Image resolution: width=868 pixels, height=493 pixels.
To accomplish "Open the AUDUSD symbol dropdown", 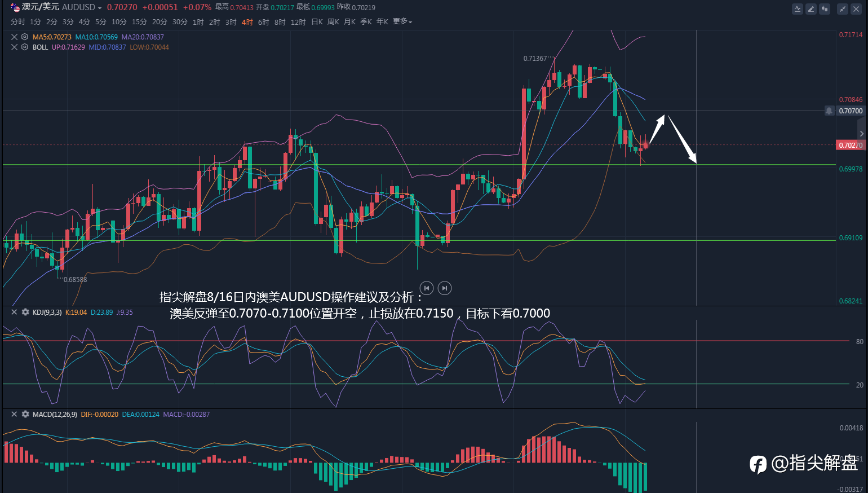I will click(x=100, y=8).
